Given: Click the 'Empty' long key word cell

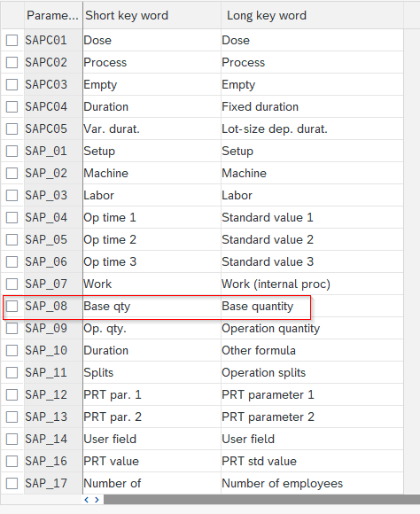Looking at the screenshot, I should pos(312,84).
